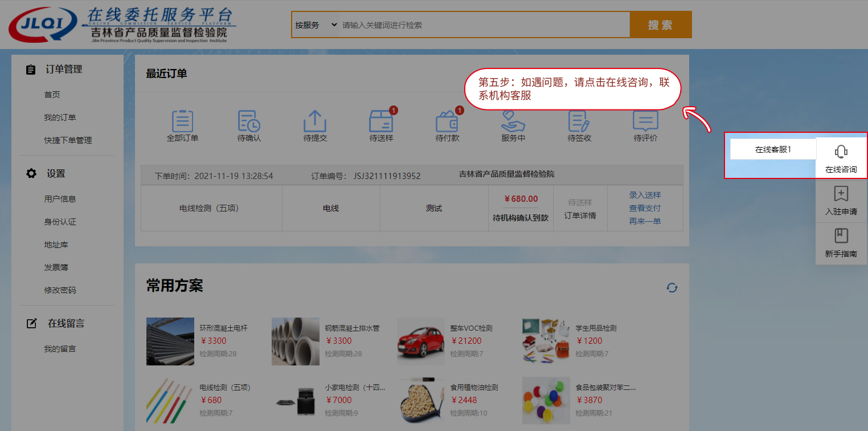This screenshot has width=868, height=431.
Task: Click the keyword search input field
Action: (484, 25)
